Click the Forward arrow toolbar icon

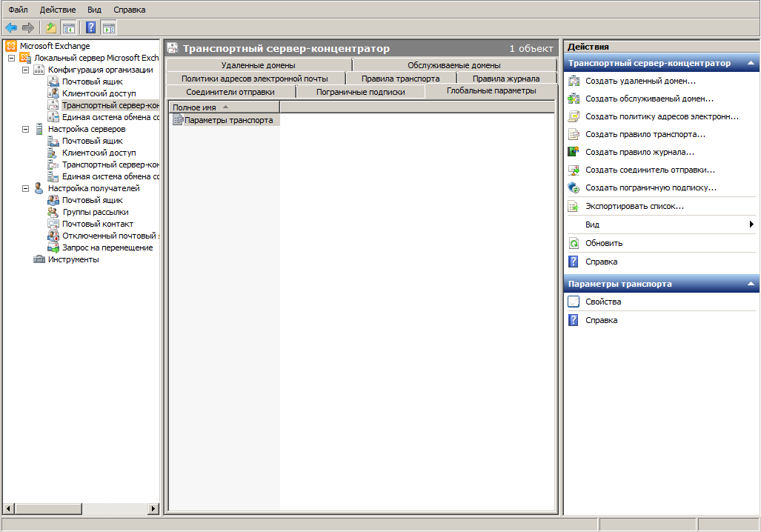click(28, 28)
